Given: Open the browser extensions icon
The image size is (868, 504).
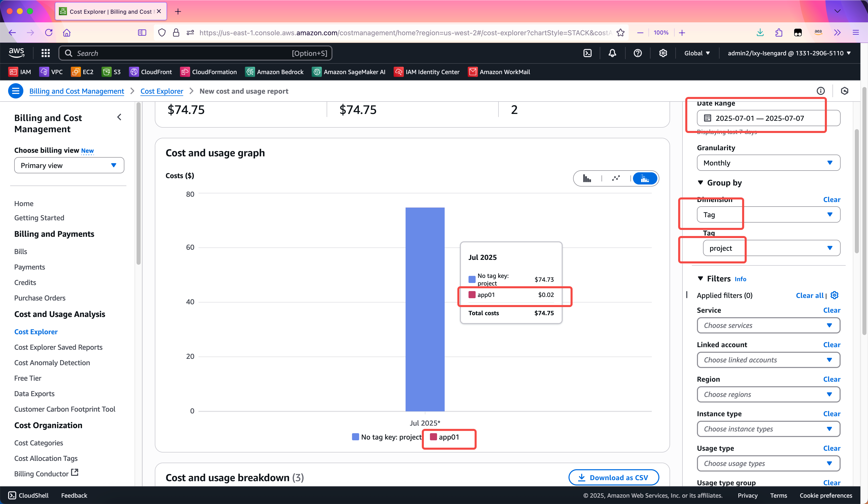Looking at the screenshot, I should point(779,32).
